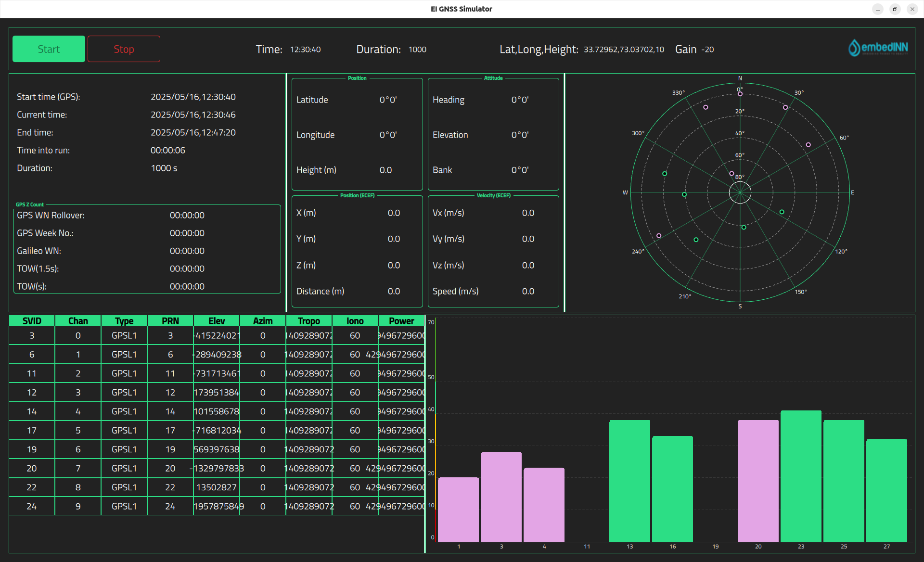Click the tallest green bar above label 23

801,476
